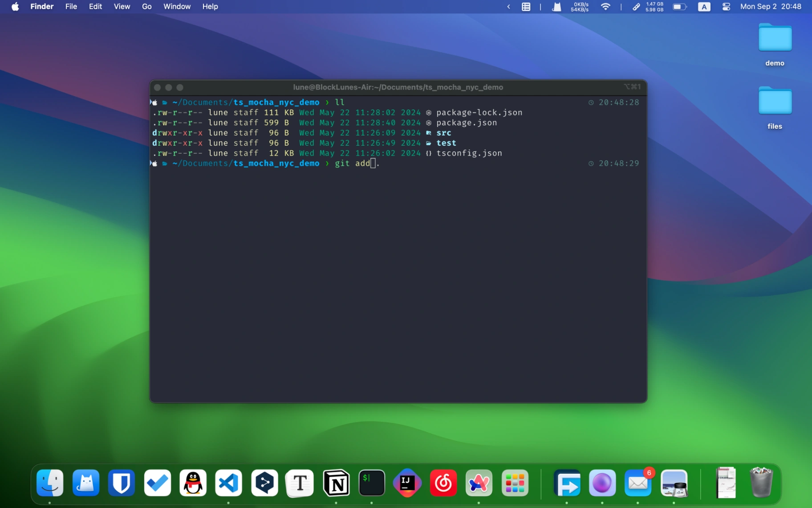Click package.json in terminal listing
The width and height of the screenshot is (812, 508).
[467, 123]
